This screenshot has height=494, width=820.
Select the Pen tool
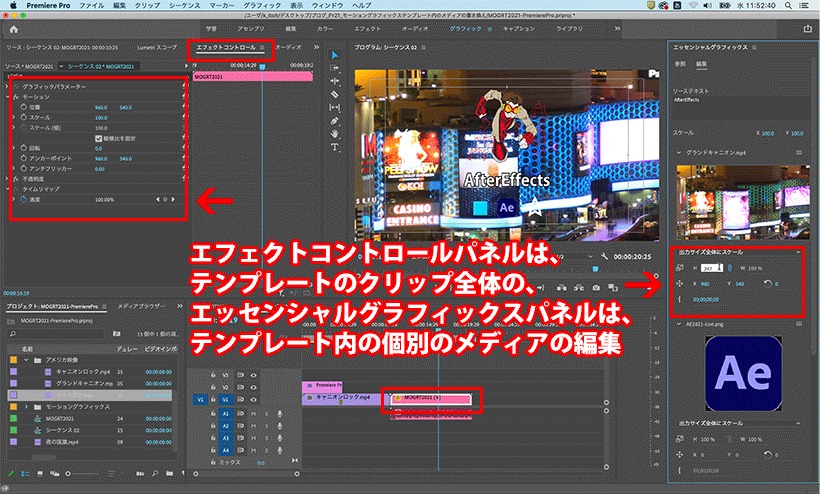tap(335, 120)
